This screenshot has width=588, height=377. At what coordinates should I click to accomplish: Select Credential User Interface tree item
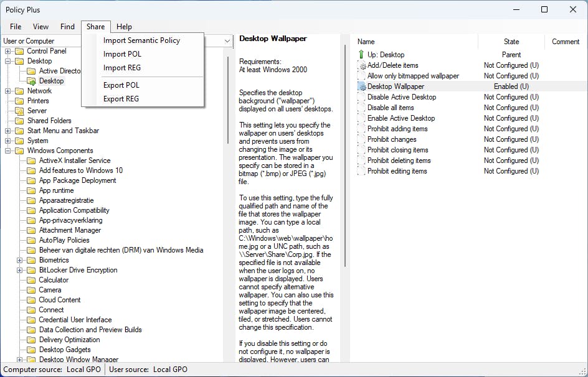pyautogui.click(x=75, y=320)
